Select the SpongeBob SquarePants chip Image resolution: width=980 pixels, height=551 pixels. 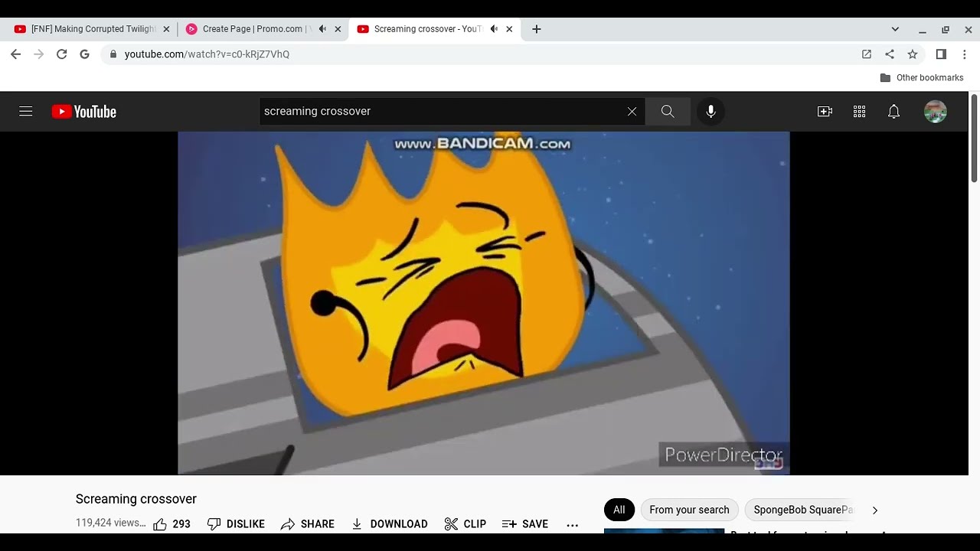pyautogui.click(x=802, y=510)
